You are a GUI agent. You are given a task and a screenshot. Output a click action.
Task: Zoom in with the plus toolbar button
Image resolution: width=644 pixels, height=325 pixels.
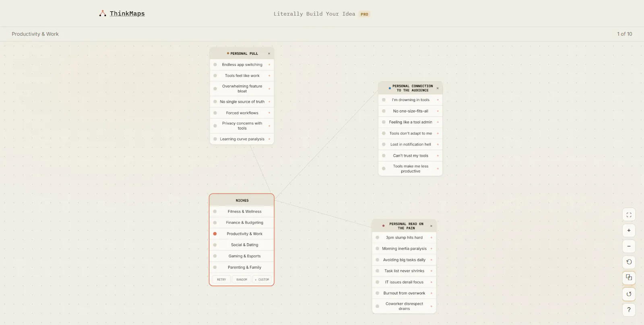pyautogui.click(x=629, y=230)
